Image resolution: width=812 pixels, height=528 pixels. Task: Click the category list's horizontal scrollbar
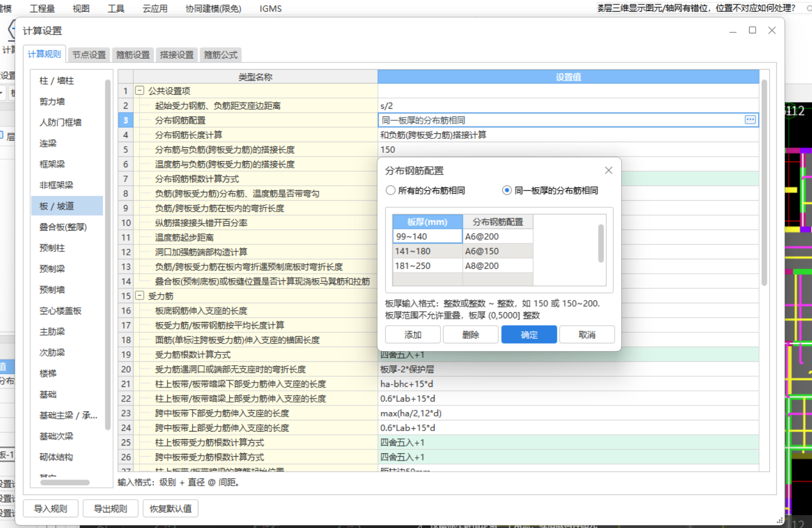coord(65,482)
